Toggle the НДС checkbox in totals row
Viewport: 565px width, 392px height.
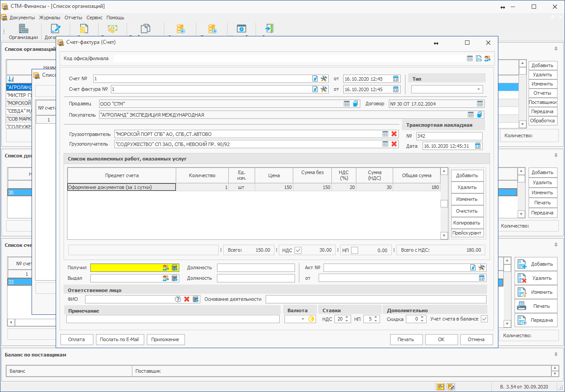[298, 250]
